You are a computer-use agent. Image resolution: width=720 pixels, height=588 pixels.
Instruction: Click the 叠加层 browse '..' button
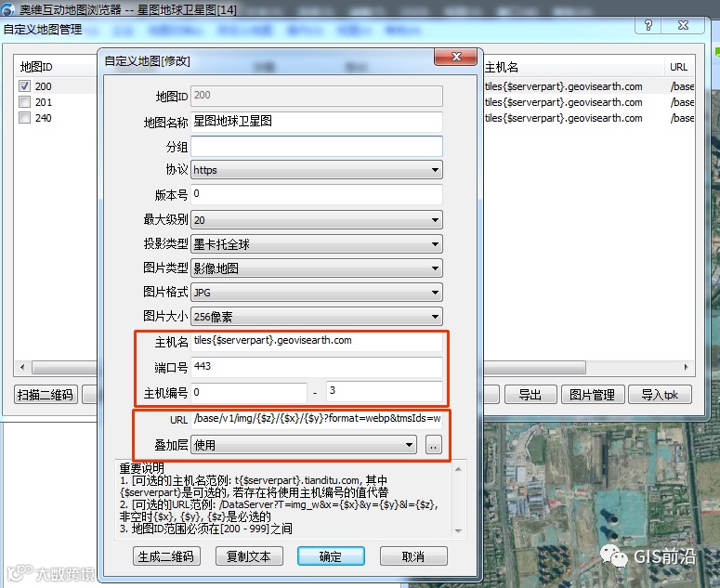point(434,445)
